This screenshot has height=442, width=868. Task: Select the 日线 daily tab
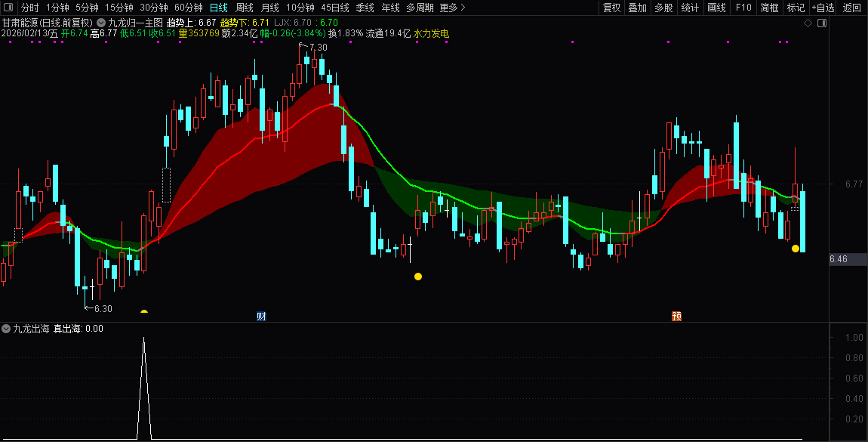(219, 8)
